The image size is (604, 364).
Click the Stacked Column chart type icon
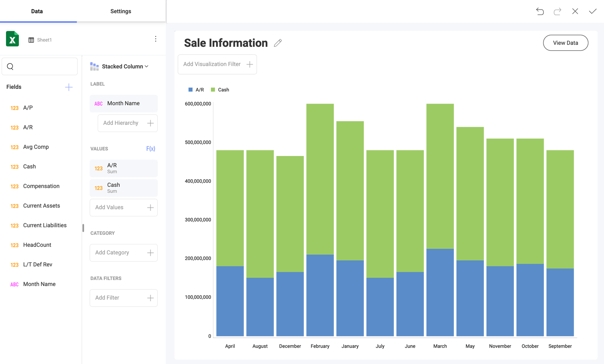pyautogui.click(x=94, y=66)
